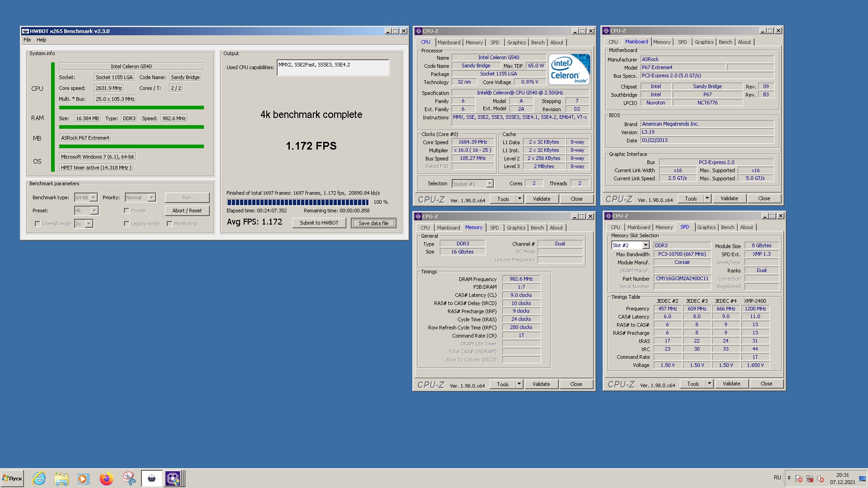Expand Tools arrow in CPU-Z Mainboard window
The width and height of the screenshot is (868, 488).
[707, 198]
